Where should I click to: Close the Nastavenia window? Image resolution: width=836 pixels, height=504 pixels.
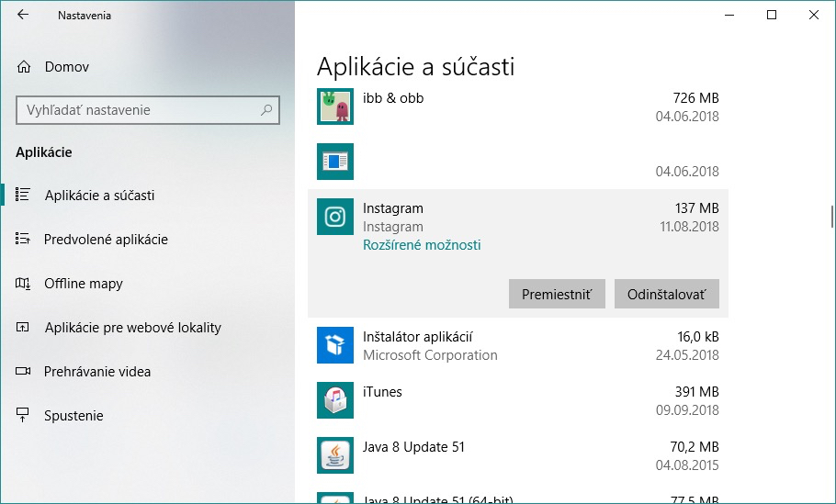tap(814, 15)
